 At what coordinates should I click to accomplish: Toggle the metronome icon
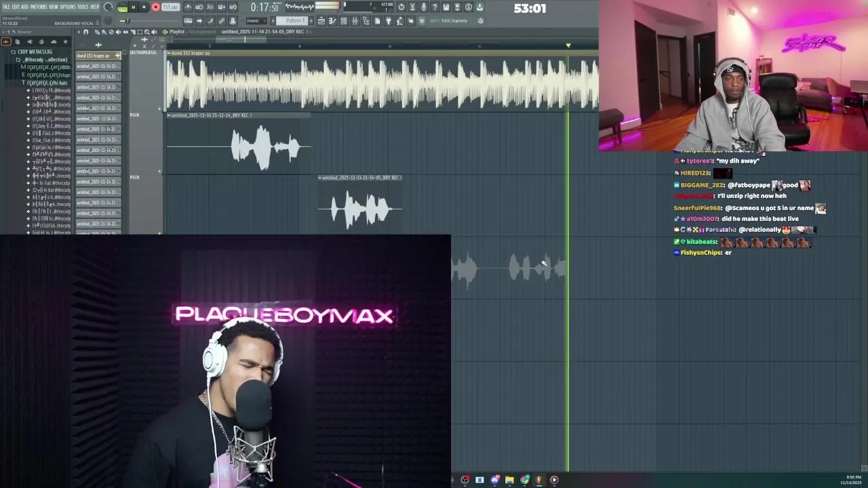pyautogui.click(x=188, y=7)
